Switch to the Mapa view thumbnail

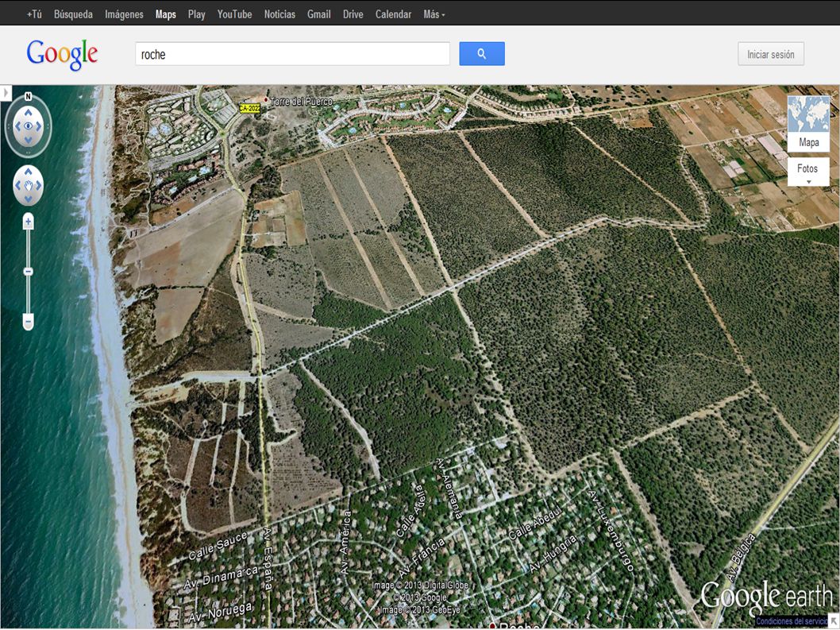coord(808,123)
